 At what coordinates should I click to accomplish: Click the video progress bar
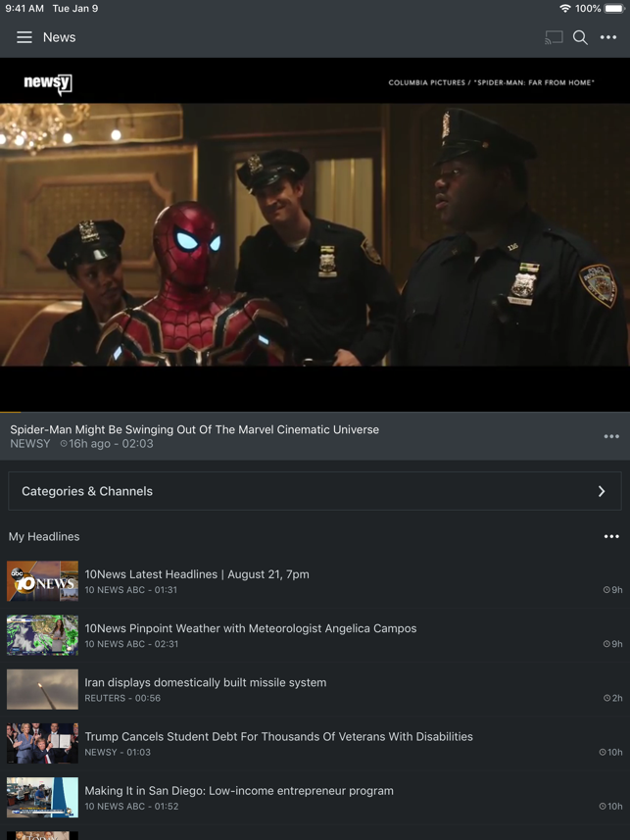[x=315, y=412]
